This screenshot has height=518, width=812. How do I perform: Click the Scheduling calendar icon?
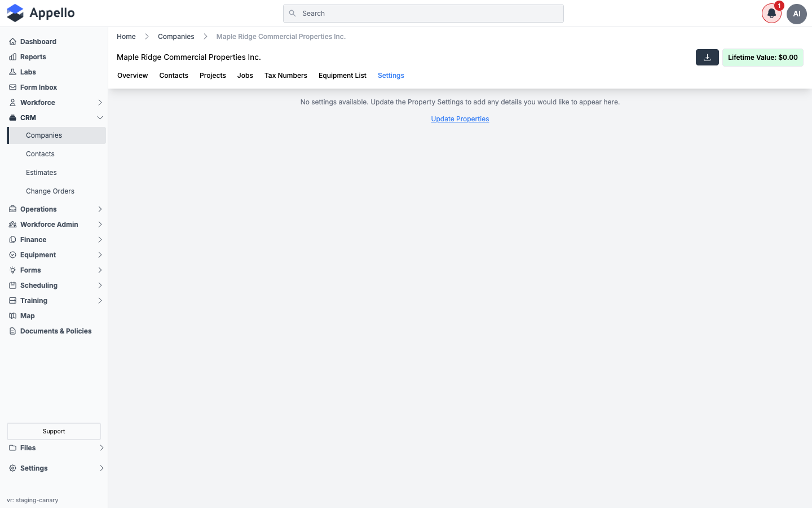pos(12,286)
